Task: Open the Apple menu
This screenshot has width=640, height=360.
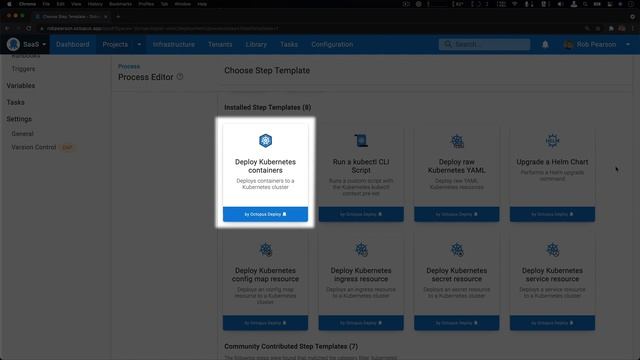Action: (9, 4)
